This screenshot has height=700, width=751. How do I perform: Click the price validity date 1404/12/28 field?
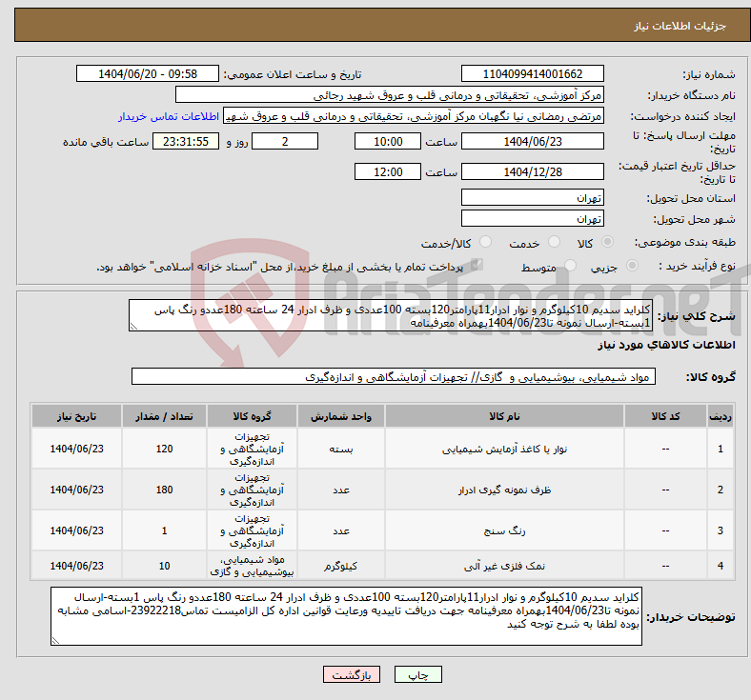[532, 171]
